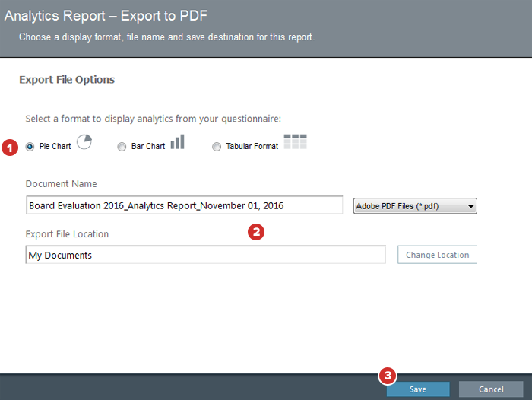Click the red number 3 marker
This screenshot has height=400, width=532.
(x=388, y=375)
